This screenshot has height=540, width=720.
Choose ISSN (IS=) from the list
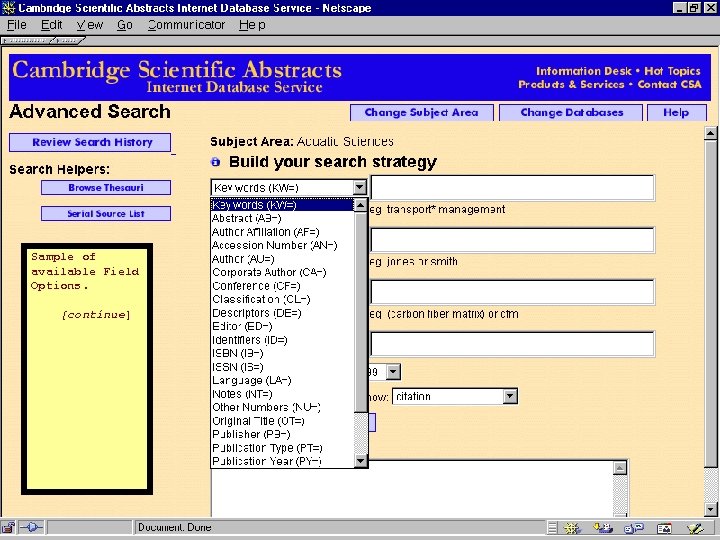282,367
